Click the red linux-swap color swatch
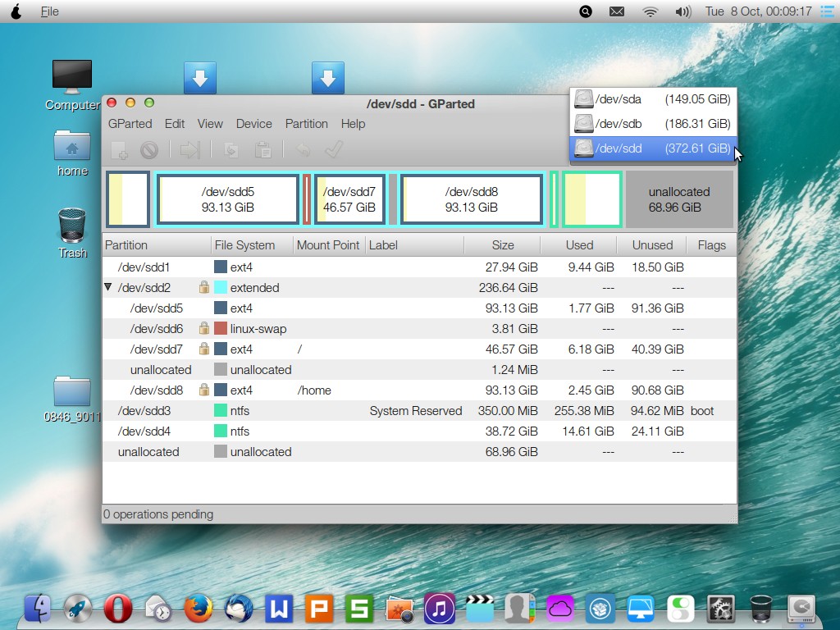This screenshot has height=630, width=840. click(x=220, y=328)
